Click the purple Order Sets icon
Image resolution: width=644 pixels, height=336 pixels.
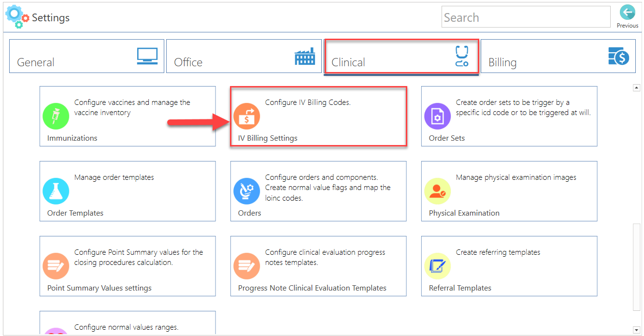pyautogui.click(x=437, y=116)
